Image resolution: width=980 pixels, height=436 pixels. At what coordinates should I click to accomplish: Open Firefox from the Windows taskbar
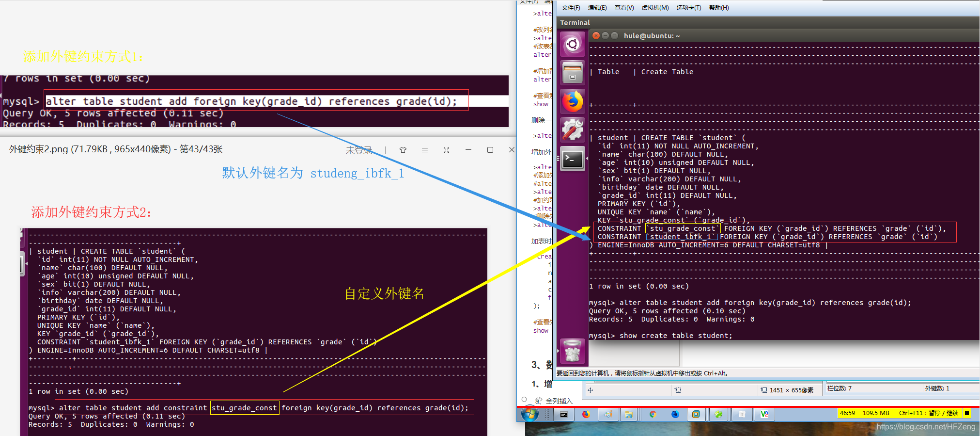click(586, 414)
